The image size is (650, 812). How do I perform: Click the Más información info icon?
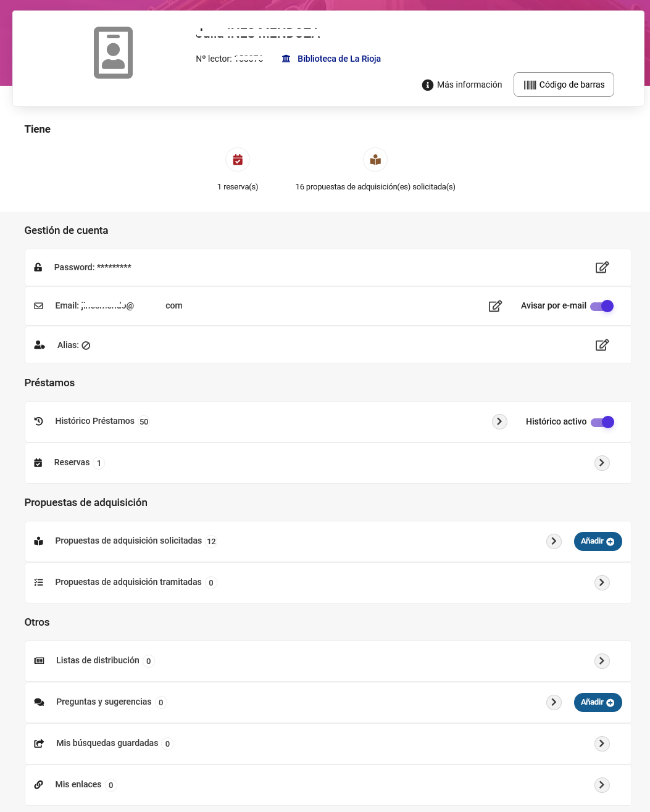pos(427,85)
